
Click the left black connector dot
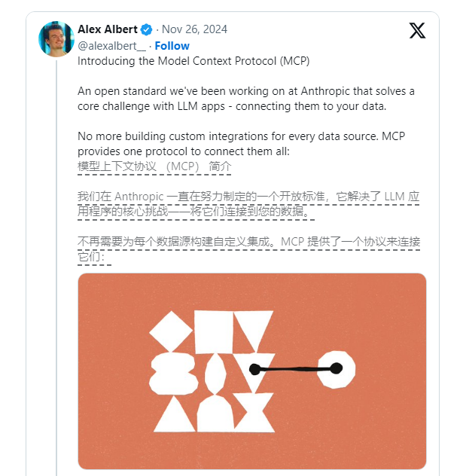255,369
